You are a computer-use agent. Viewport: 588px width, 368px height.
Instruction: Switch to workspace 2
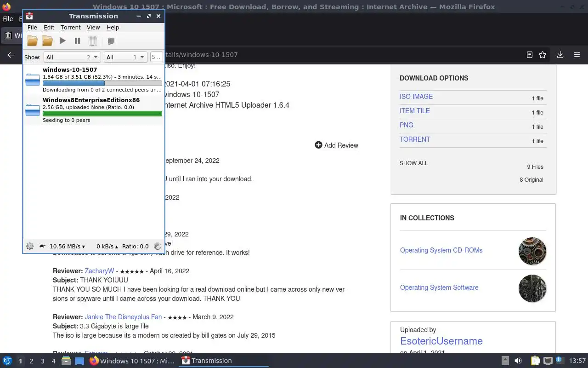(x=31, y=361)
